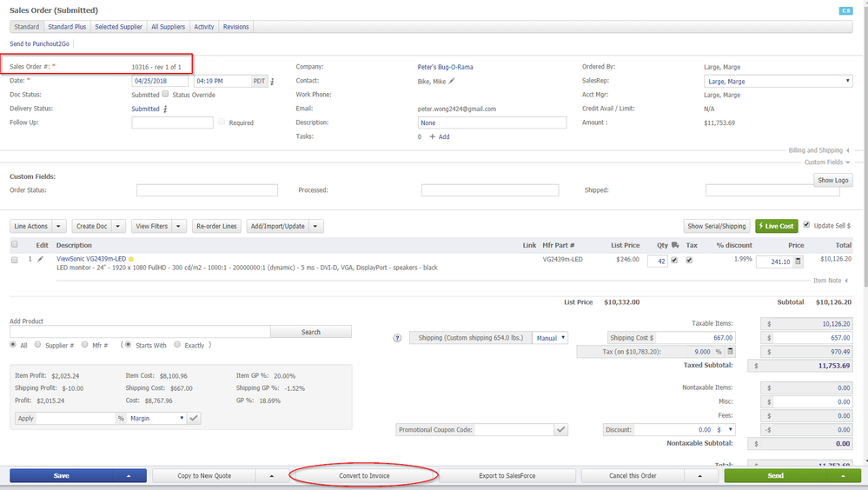Switch to the All Suppliers tab
This screenshot has width=868, height=490.
coord(168,27)
